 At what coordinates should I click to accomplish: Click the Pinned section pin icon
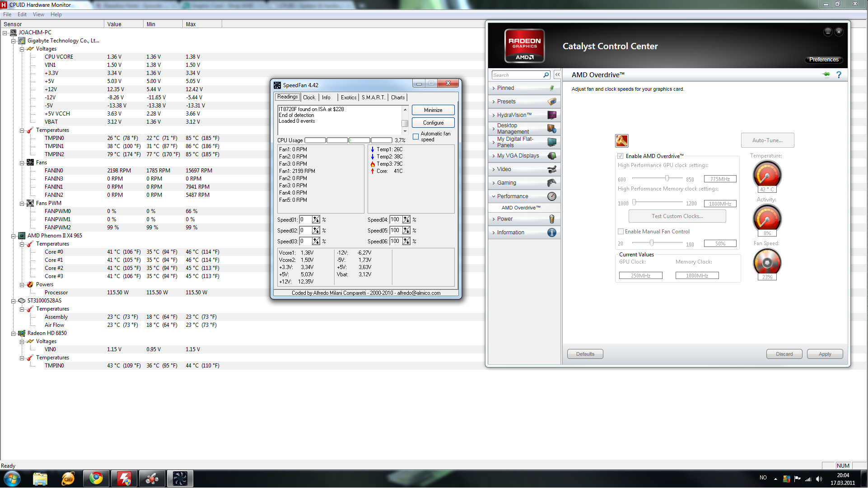[552, 88]
